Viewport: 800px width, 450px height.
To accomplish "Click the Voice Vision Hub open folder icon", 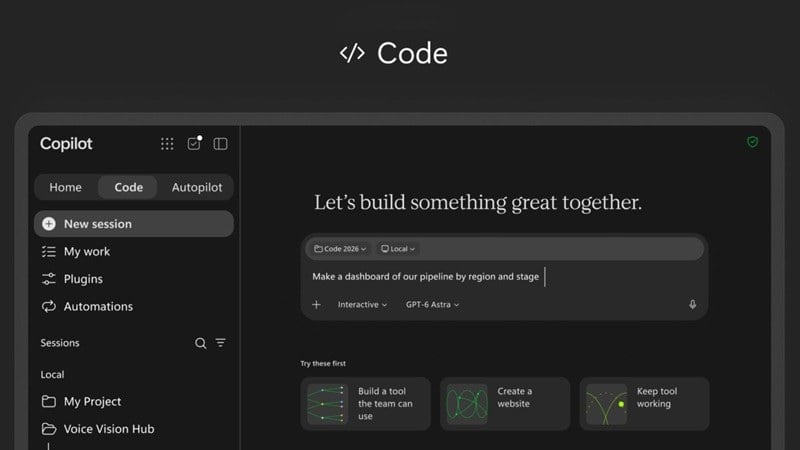I will (48, 429).
